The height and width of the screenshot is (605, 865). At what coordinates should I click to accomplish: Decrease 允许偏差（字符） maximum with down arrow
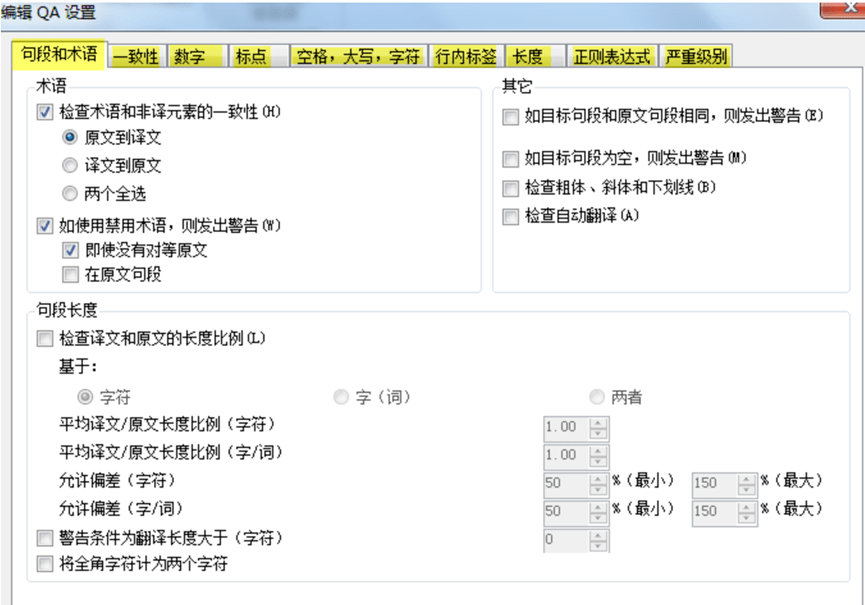[746, 490]
